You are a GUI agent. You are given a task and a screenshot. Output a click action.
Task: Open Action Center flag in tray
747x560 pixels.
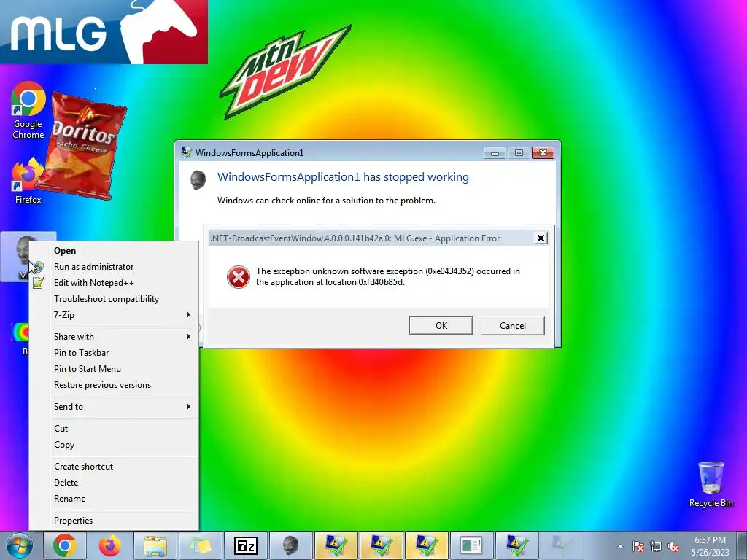point(638,546)
